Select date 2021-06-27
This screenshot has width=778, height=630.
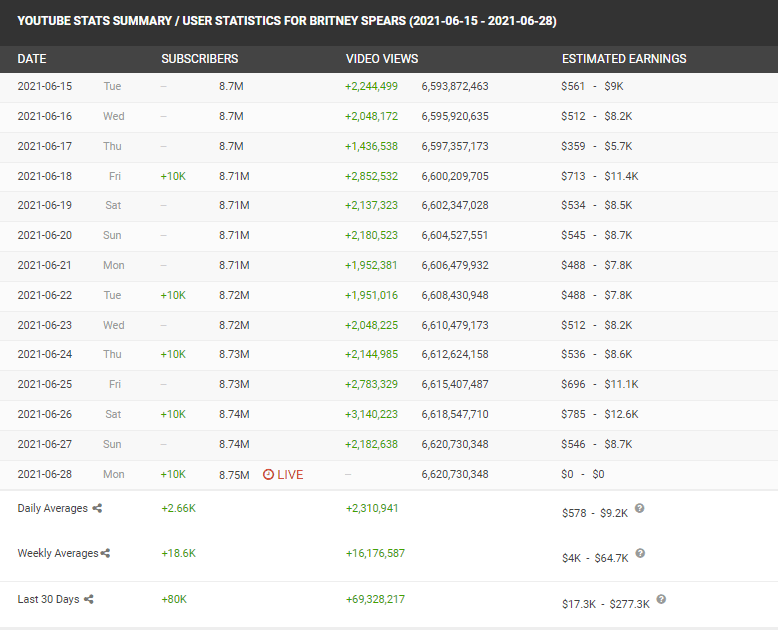tap(45, 444)
